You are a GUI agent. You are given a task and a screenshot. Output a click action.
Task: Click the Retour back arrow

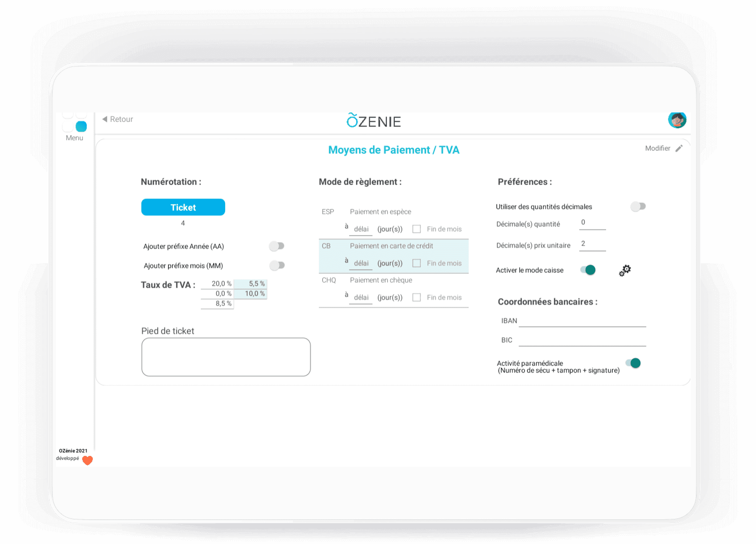105,119
